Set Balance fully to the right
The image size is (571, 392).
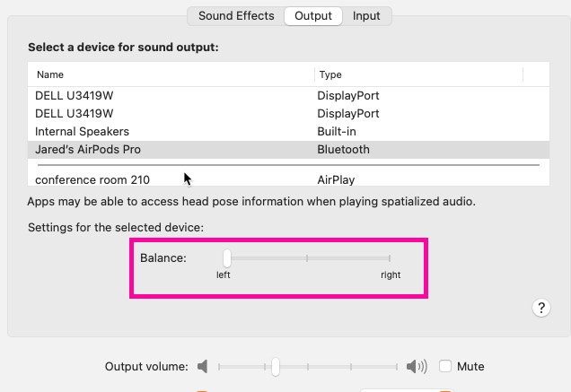390,258
